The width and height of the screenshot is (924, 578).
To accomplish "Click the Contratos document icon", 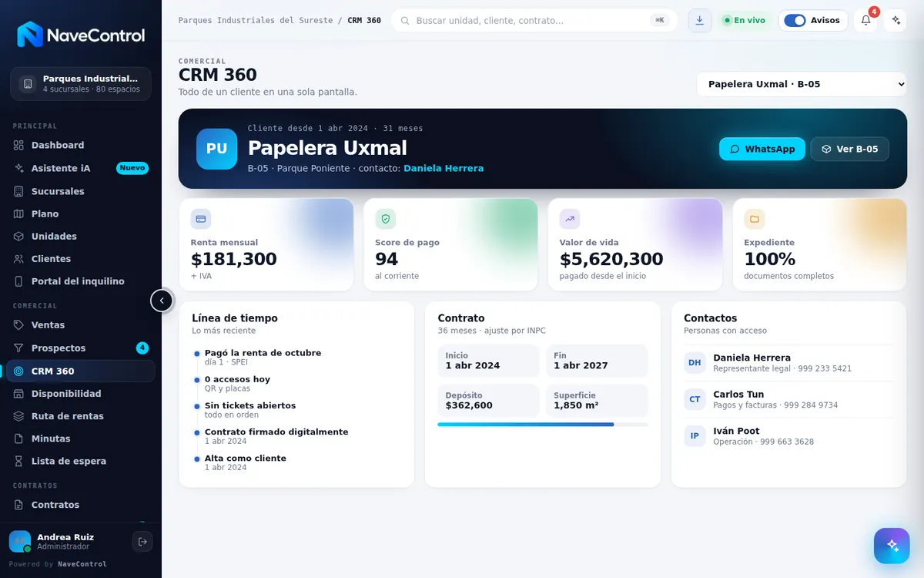I will pyautogui.click(x=19, y=505).
